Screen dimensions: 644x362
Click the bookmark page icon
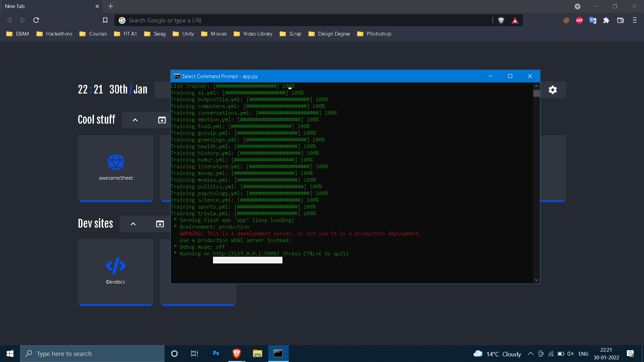(x=105, y=20)
